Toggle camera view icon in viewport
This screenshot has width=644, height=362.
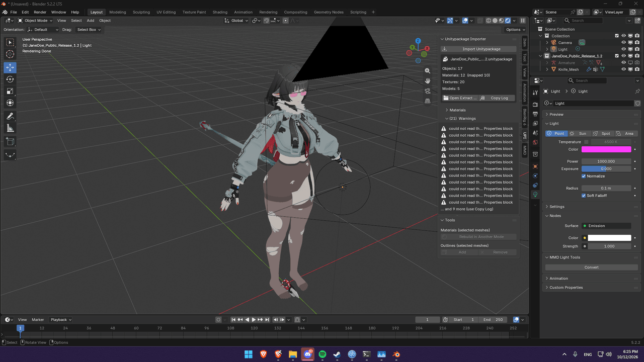point(427,91)
